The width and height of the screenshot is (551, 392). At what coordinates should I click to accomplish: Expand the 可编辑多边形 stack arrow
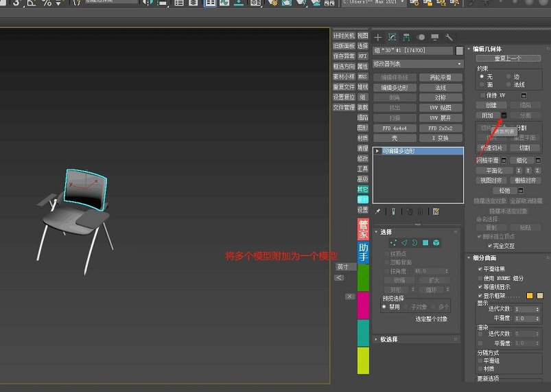point(377,151)
